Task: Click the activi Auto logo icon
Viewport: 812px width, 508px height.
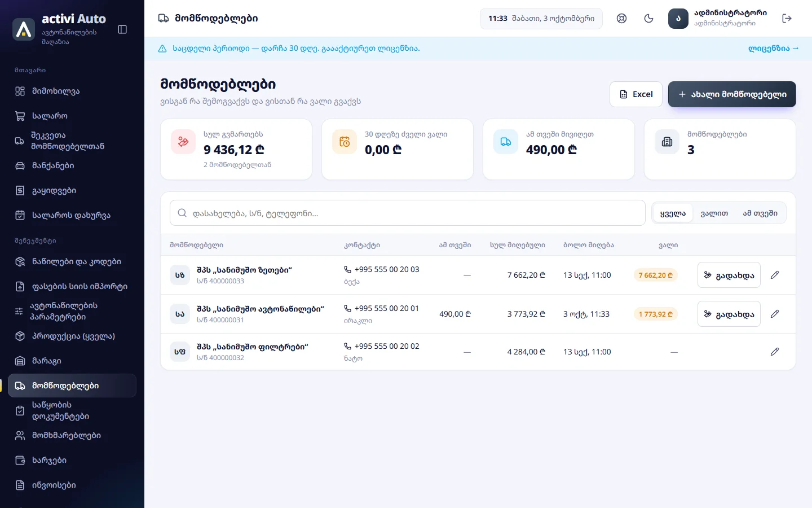Action: (x=24, y=29)
